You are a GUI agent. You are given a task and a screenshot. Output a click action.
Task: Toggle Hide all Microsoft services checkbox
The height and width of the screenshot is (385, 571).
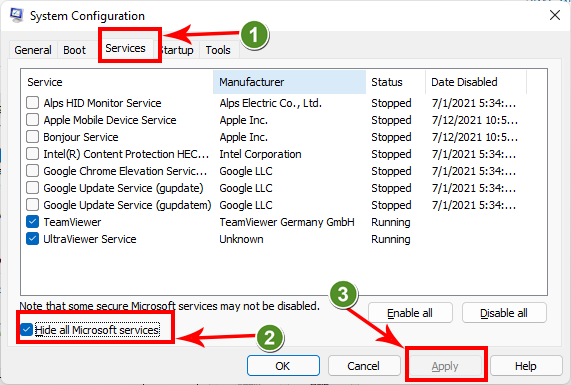[x=26, y=330]
